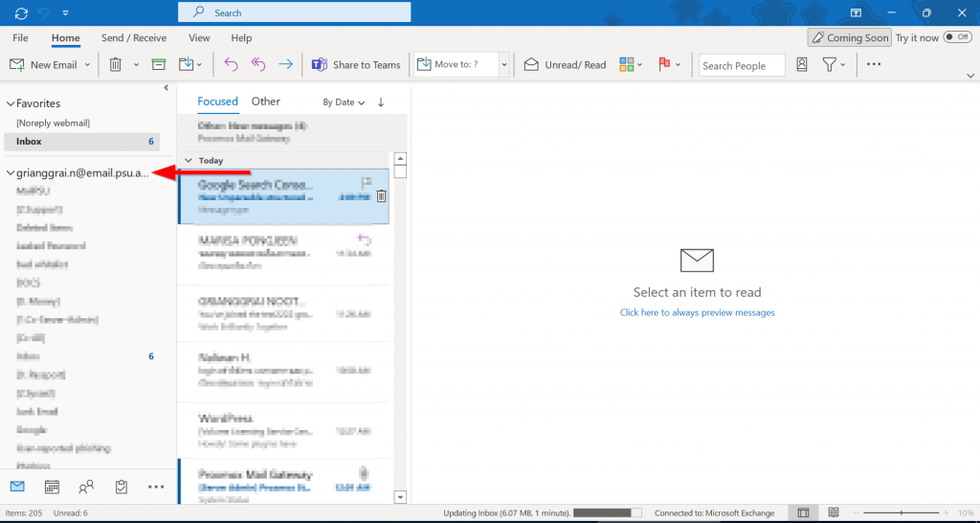Delete the selected message via its trash icon
980x523 pixels.
pos(382,196)
